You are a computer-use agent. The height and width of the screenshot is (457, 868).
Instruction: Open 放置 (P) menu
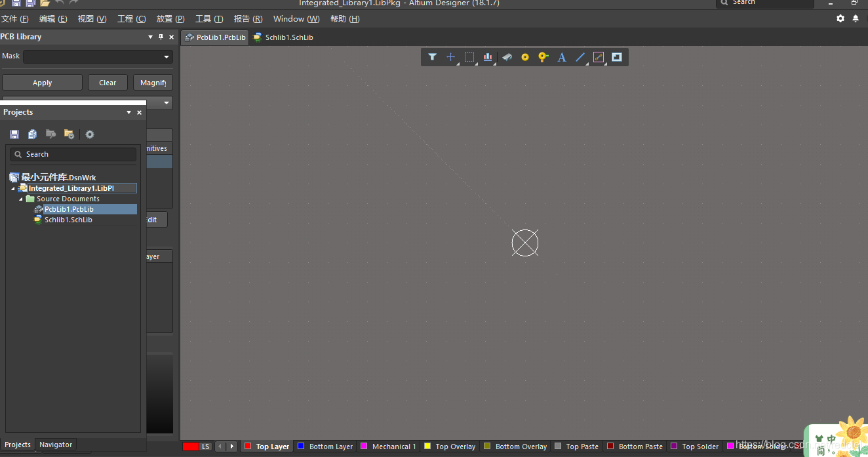[170, 19]
